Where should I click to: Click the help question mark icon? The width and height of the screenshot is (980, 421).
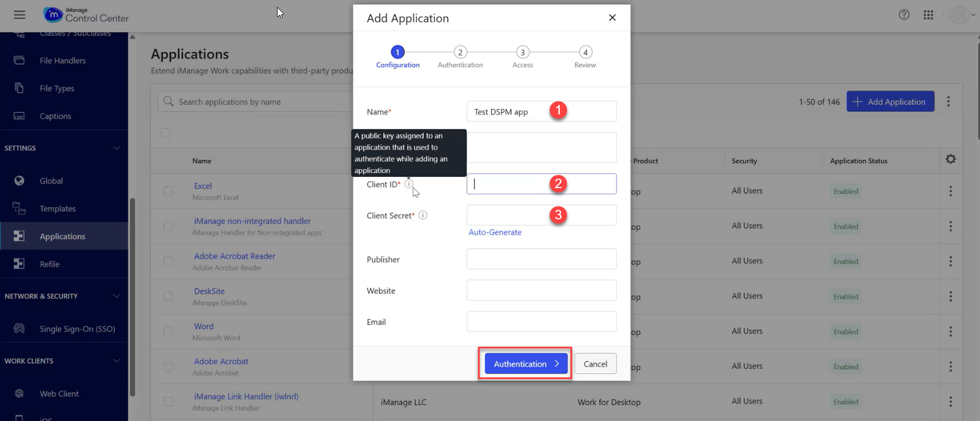click(903, 15)
